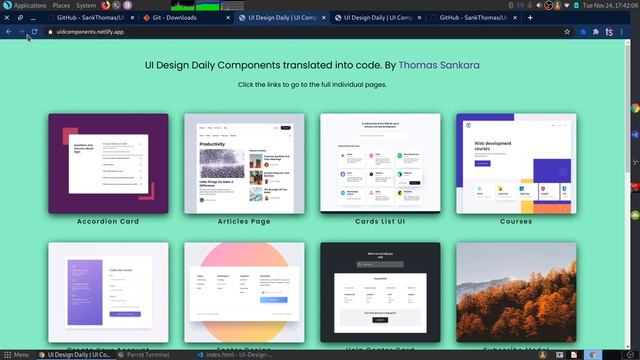This screenshot has width=640, height=360.
Task: Launch Firefox from top panel
Action: pos(105,5)
